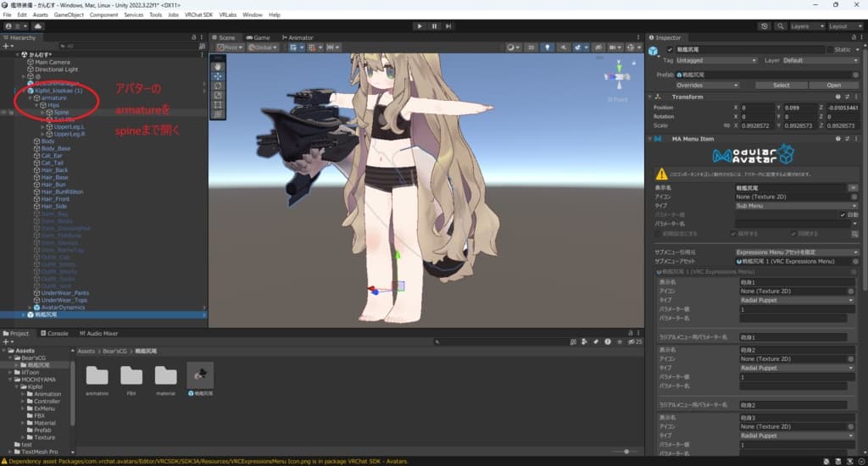
Task: Select the Hand tool in Scene toolbar
Action: click(x=218, y=65)
